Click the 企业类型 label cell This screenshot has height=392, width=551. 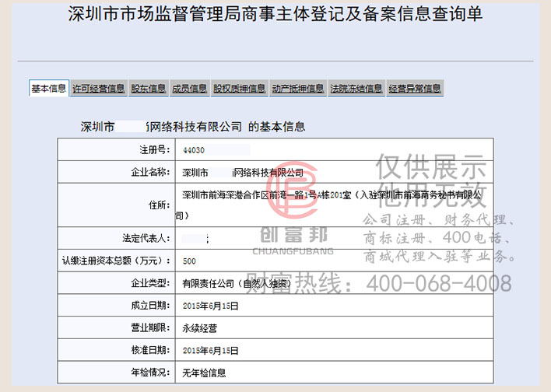[116, 283]
